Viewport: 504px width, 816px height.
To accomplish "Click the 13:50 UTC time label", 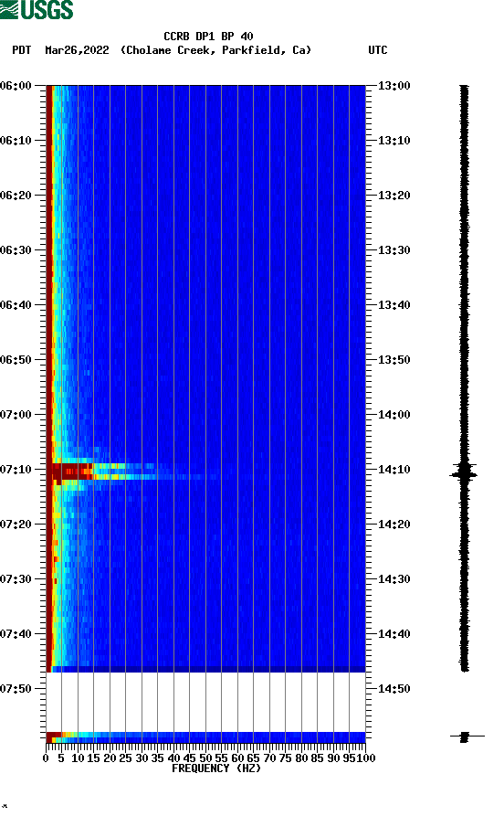I will pos(394,360).
